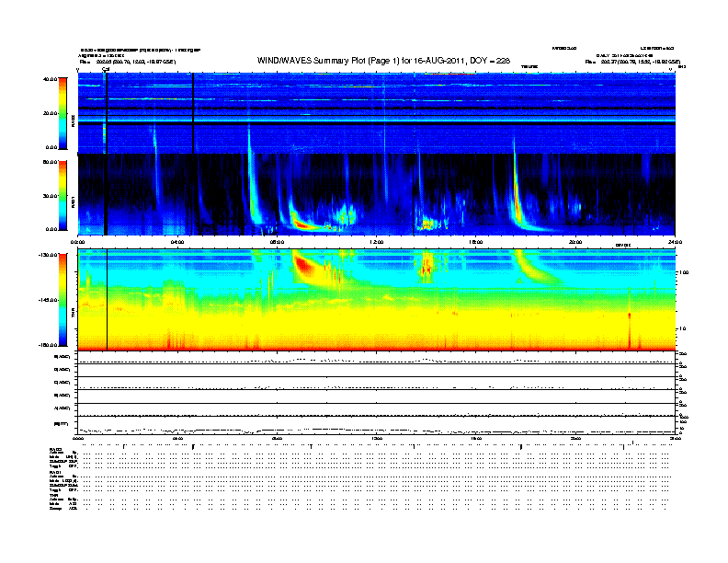The height and width of the screenshot is (563, 728).
Task: Click the red burst core in TNR panel
Action: (302, 266)
